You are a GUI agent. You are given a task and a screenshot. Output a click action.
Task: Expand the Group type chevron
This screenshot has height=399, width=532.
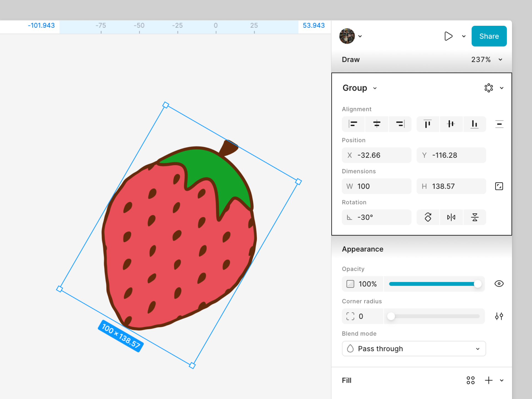(375, 88)
